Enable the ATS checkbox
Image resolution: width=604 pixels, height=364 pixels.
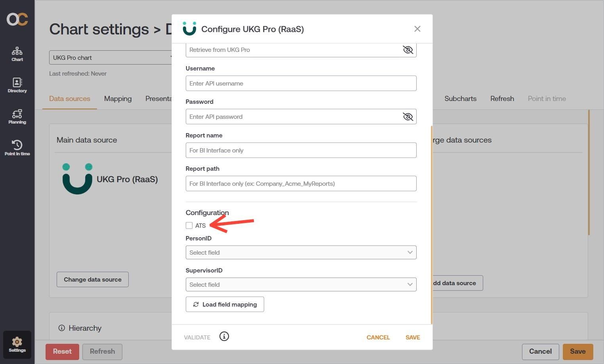click(x=189, y=225)
